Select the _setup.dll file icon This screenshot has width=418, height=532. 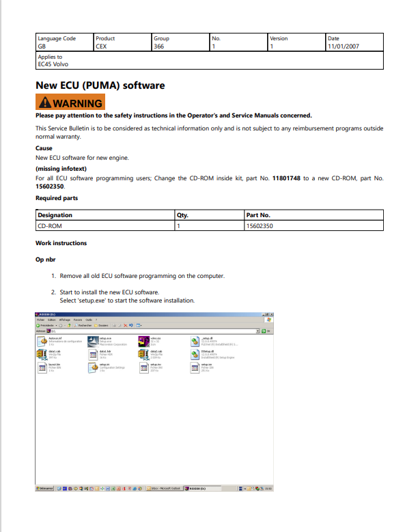tap(195, 341)
